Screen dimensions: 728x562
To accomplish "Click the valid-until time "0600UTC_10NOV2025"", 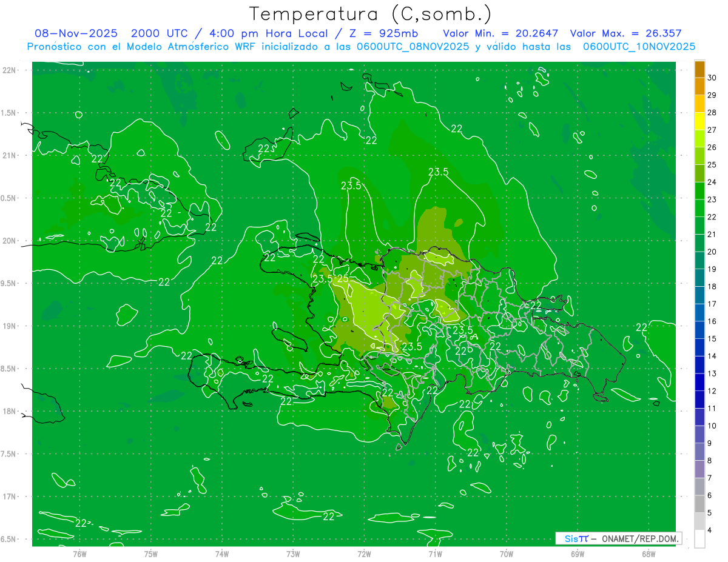I will point(639,47).
